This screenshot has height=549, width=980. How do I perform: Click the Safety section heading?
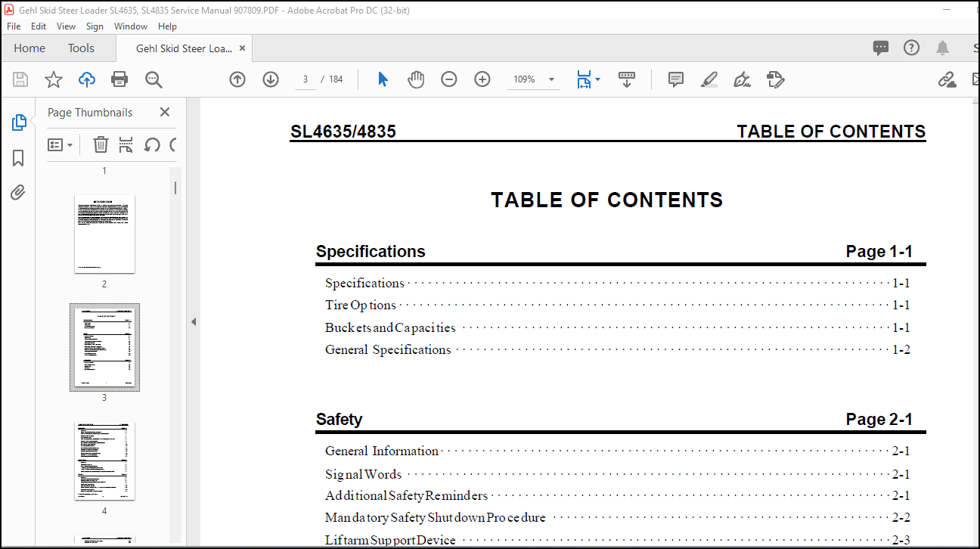(339, 420)
